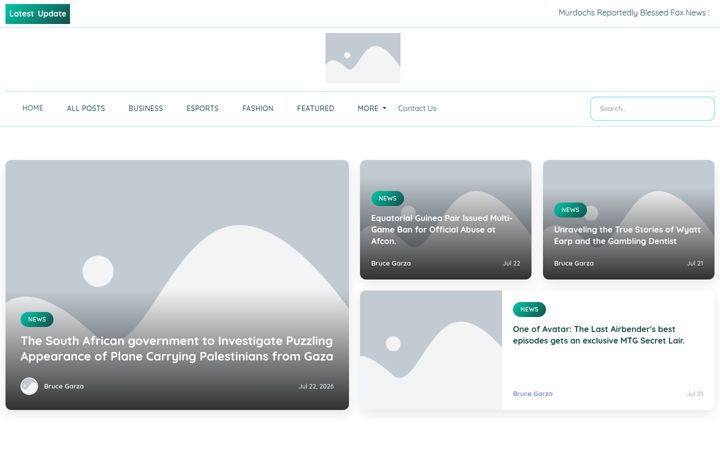
Task: Click the Latest Update badge
Action: (38, 14)
